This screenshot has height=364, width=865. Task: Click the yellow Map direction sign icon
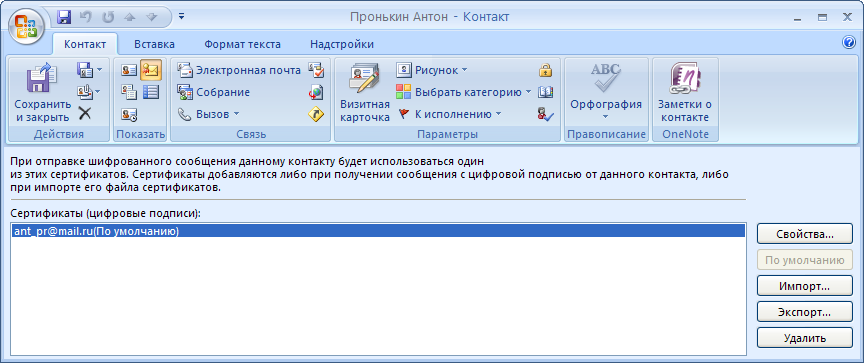pyautogui.click(x=316, y=114)
